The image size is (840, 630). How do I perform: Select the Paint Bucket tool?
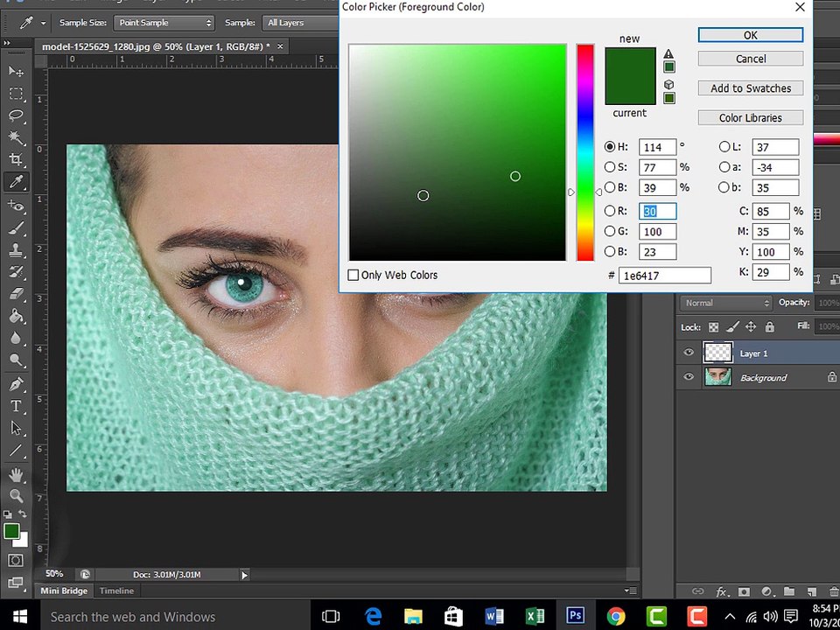(16, 316)
